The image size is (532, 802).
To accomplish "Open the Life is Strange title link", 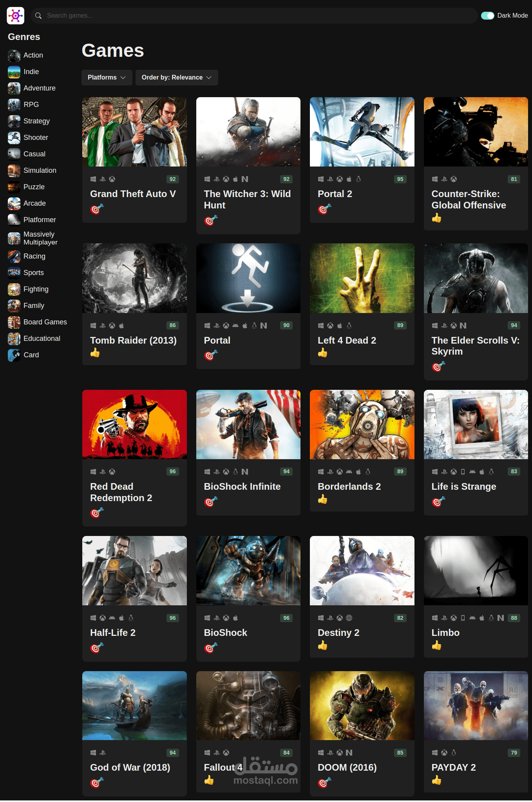I will coord(464,487).
